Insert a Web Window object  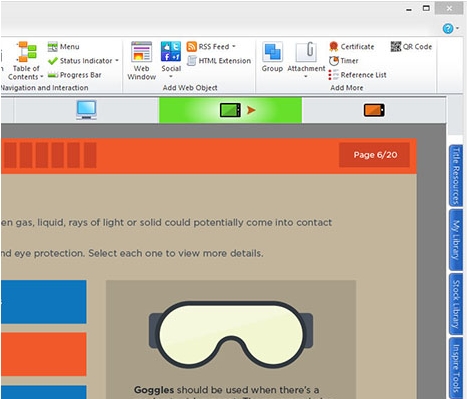(x=141, y=61)
